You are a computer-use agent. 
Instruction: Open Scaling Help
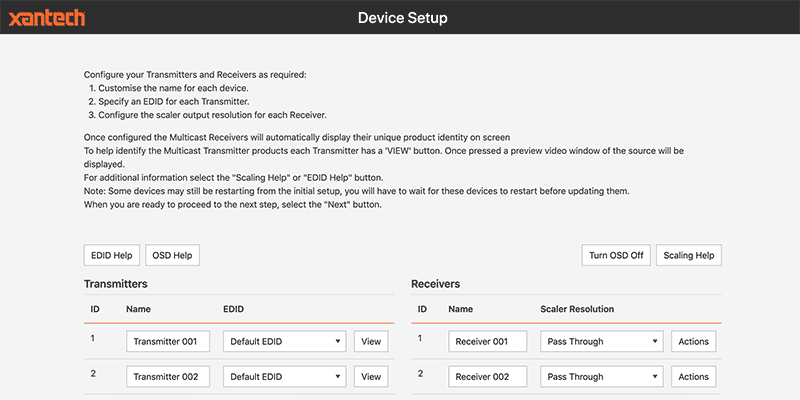coord(689,255)
